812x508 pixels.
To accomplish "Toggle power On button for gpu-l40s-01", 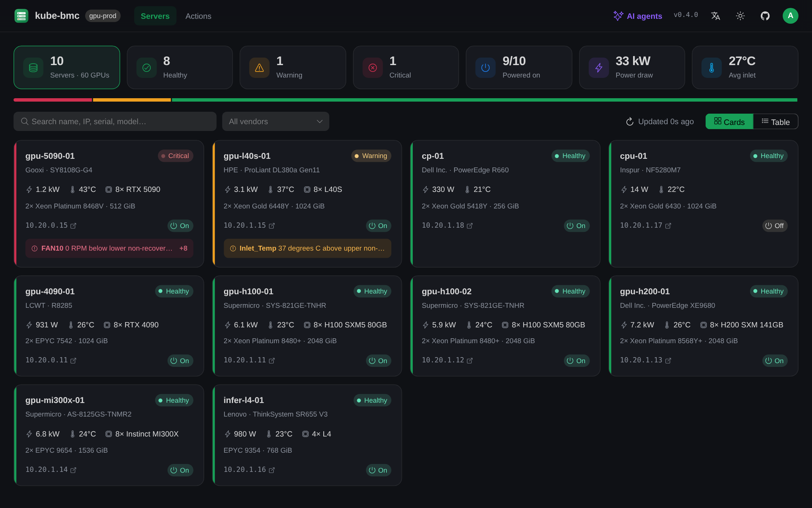I will pos(379,226).
